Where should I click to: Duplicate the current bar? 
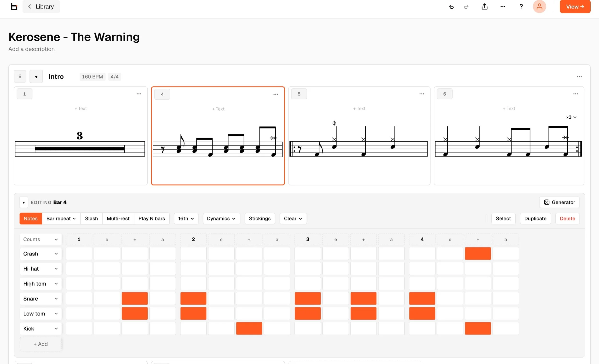click(x=535, y=219)
